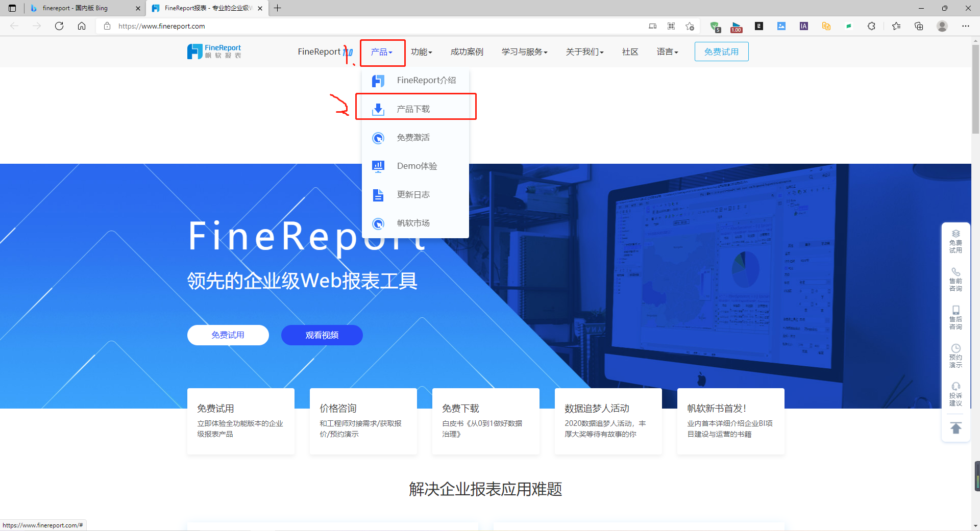The height and width of the screenshot is (531, 980).
Task: Open the 关于我们 dropdown
Action: 584,52
